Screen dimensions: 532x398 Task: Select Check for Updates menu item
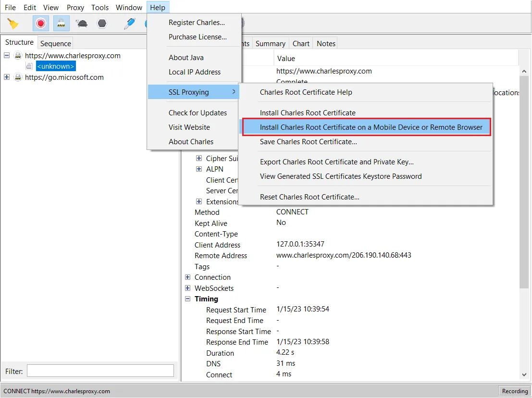click(194, 113)
